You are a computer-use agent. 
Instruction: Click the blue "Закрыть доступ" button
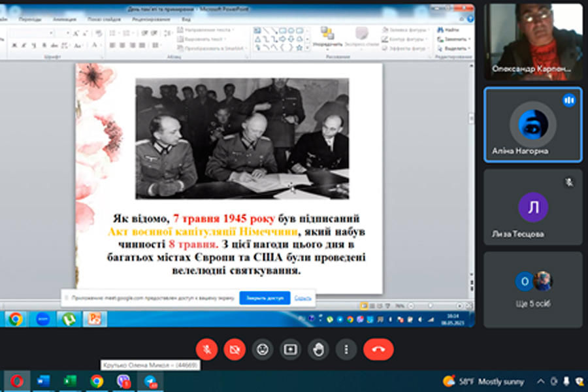coord(265,298)
